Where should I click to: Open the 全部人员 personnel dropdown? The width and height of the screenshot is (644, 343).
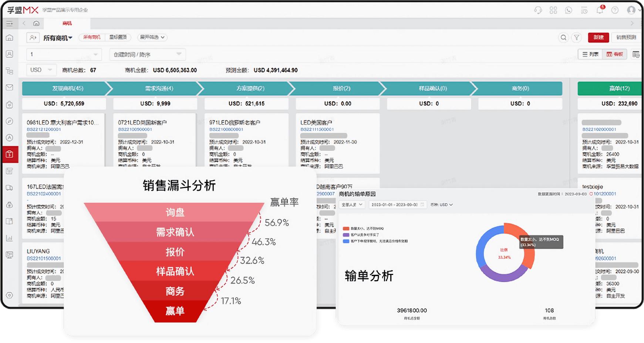click(x=352, y=204)
